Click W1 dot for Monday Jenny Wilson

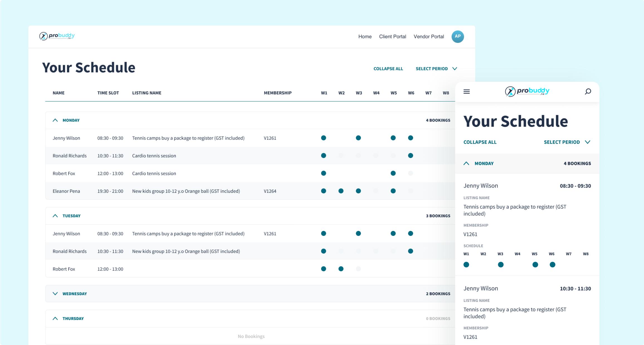click(323, 138)
